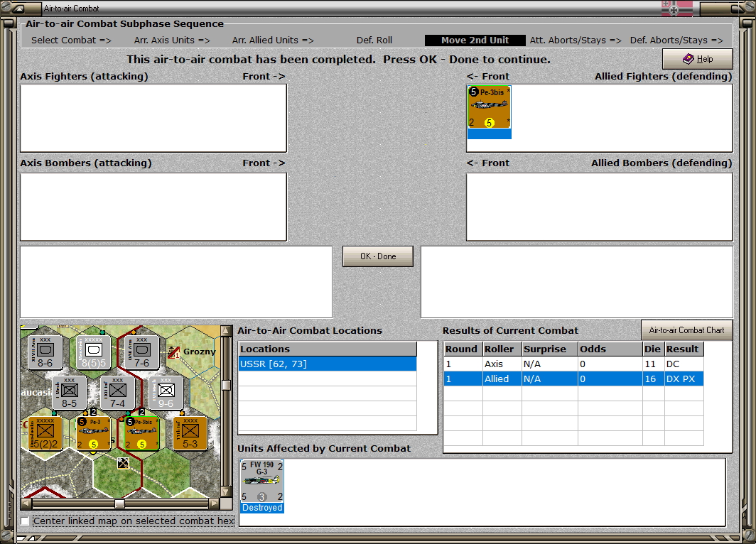Open the Help button
This screenshot has width=756, height=544.
pyautogui.click(x=697, y=59)
